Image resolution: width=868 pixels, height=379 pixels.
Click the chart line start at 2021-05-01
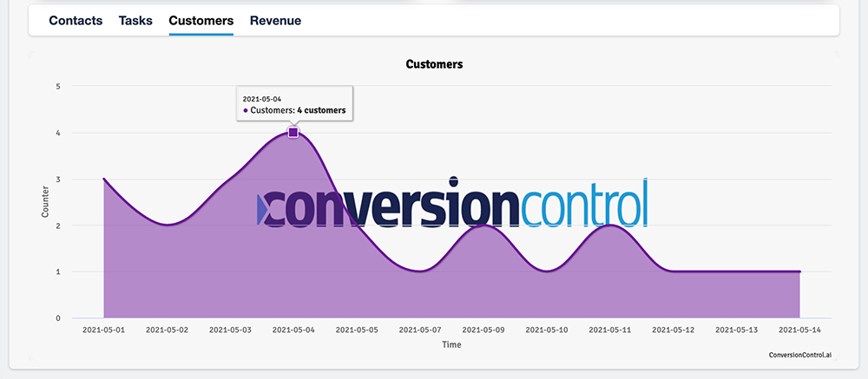[x=104, y=180]
